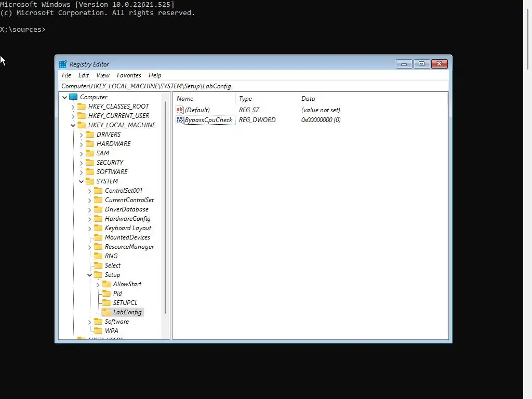
Task: Select the (Default) value name
Action: pyautogui.click(x=197, y=110)
